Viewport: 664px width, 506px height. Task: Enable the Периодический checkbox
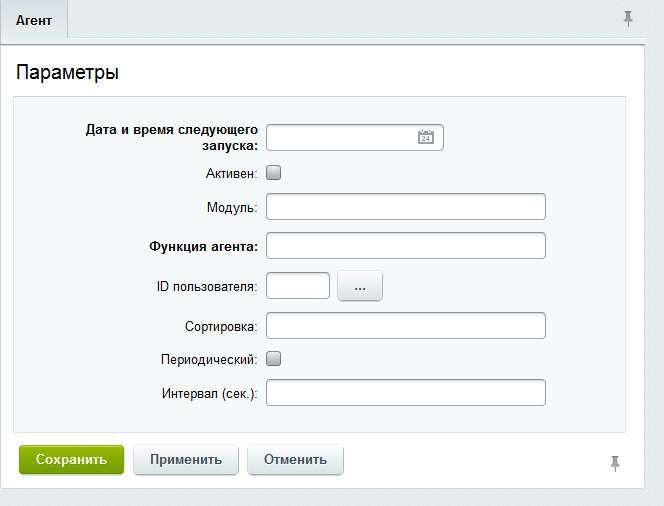tap(273, 359)
